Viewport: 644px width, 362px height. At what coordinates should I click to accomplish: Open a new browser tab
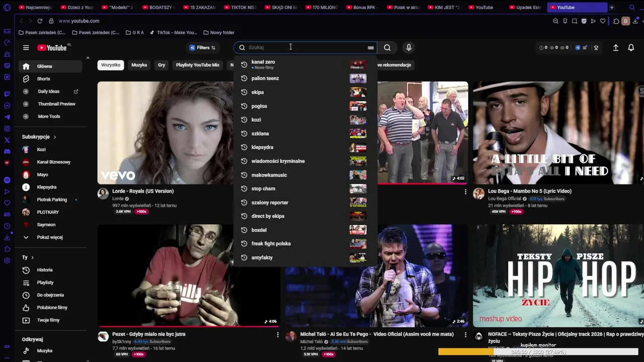point(612,8)
